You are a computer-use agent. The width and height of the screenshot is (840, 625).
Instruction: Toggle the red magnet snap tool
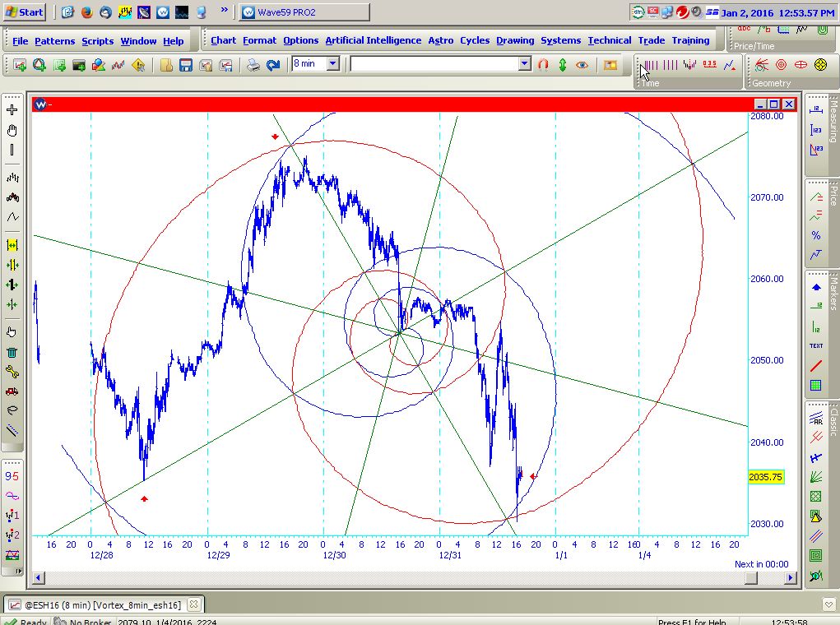click(x=543, y=65)
